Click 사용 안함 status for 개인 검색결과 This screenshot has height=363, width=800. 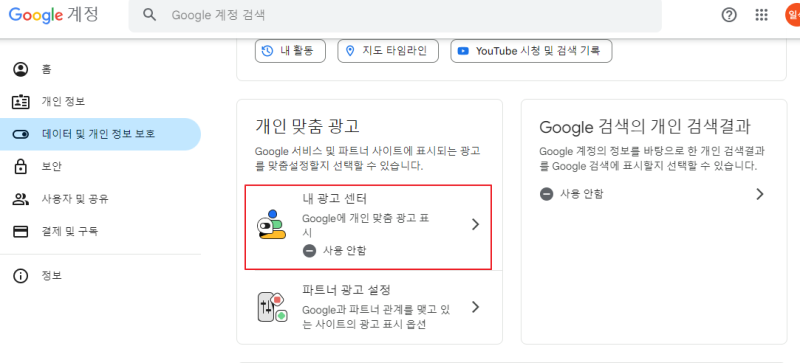click(x=571, y=194)
